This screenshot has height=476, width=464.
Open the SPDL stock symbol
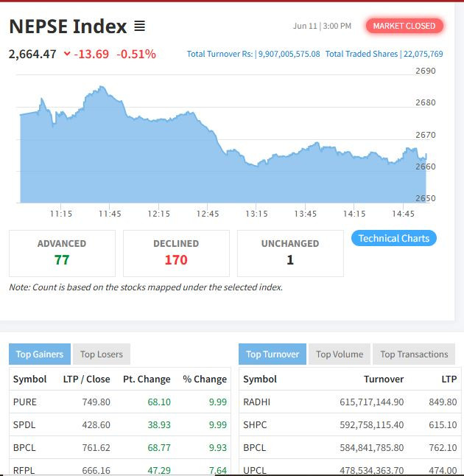click(25, 425)
